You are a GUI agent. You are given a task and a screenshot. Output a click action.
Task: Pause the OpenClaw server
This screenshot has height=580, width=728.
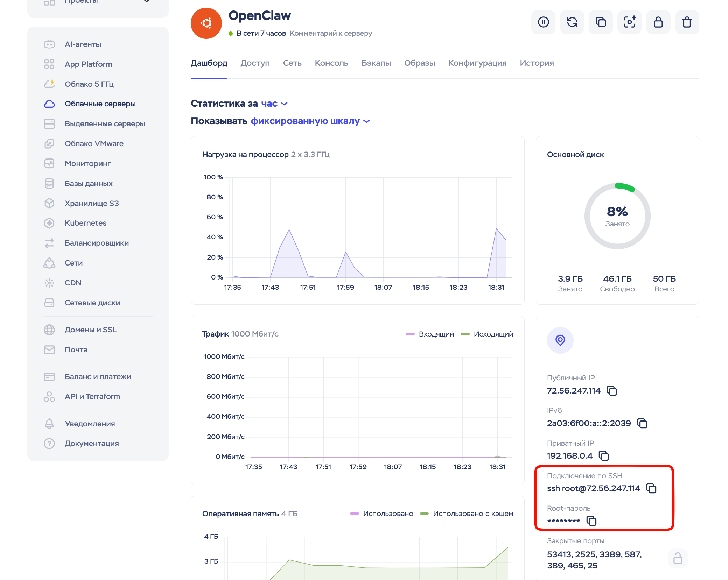click(x=543, y=22)
